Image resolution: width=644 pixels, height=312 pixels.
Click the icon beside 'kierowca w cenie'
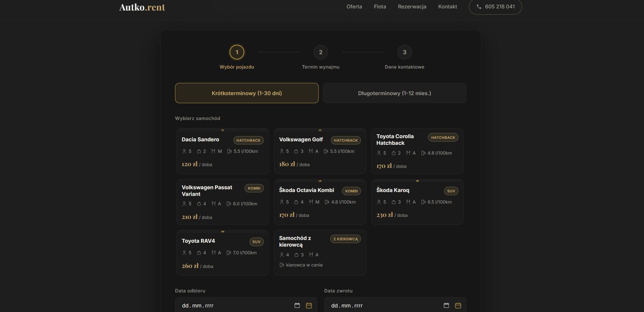[x=282, y=265]
